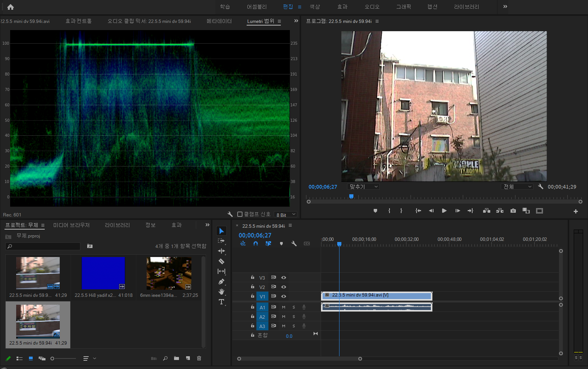The width and height of the screenshot is (588, 369).
Task: Select the Razor tool in the tools panel
Action: point(221,261)
